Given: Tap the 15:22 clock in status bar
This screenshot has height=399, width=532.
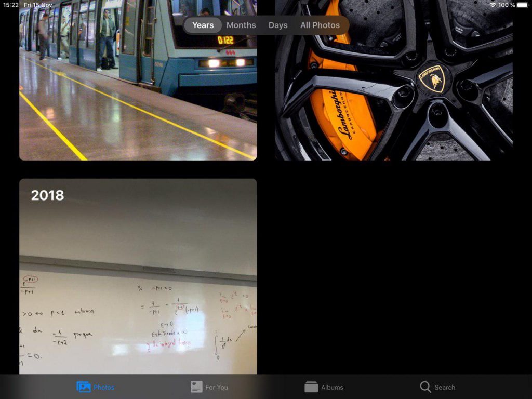Looking at the screenshot, I should 11,5.
